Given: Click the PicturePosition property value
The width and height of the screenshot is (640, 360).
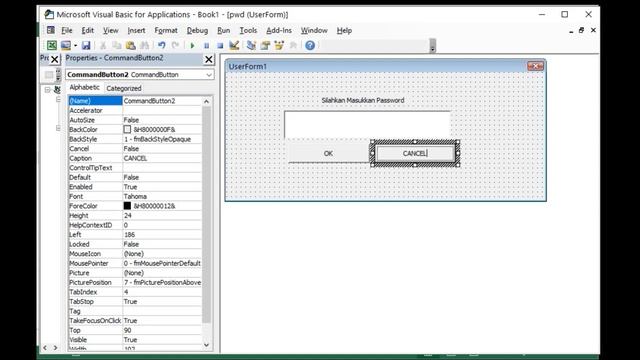Looking at the screenshot, I should pyautogui.click(x=162, y=282).
